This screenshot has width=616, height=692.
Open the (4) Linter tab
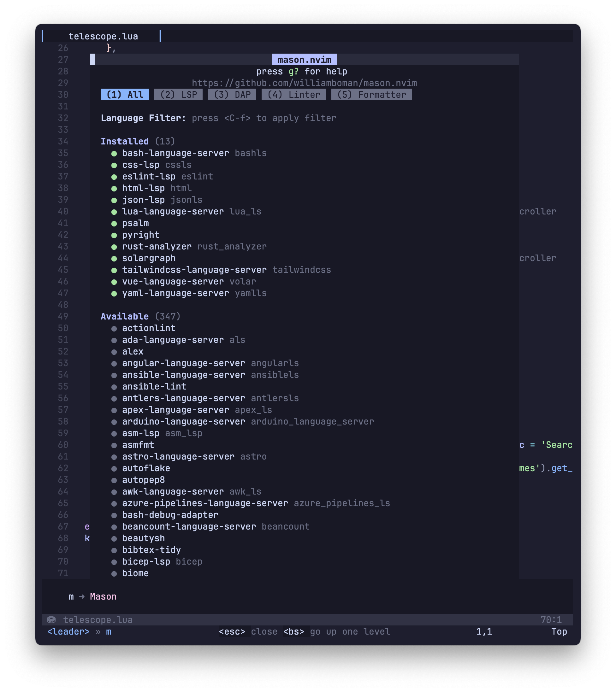(293, 94)
